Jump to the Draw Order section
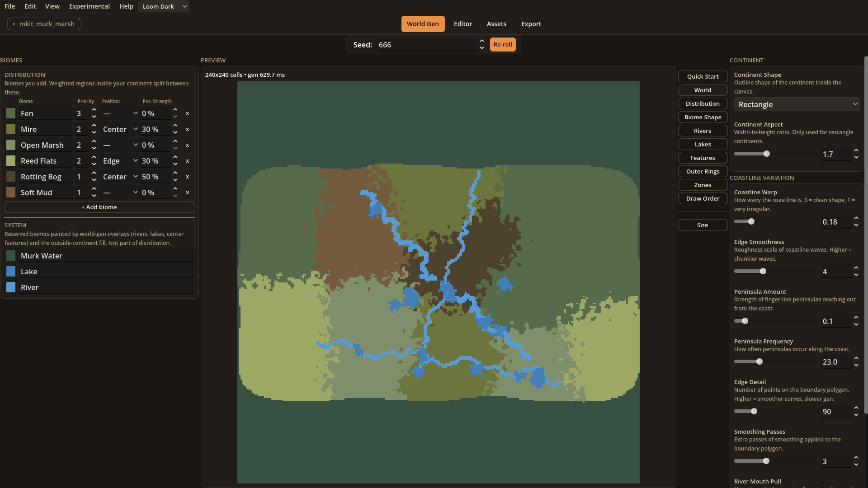Image resolution: width=868 pixels, height=488 pixels. point(703,198)
